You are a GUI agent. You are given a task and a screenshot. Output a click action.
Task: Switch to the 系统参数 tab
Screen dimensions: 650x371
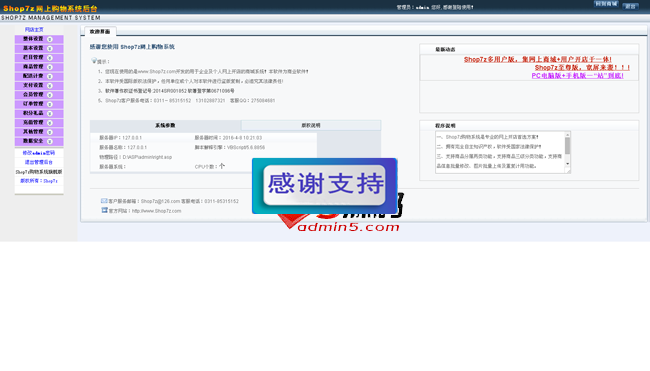click(165, 125)
